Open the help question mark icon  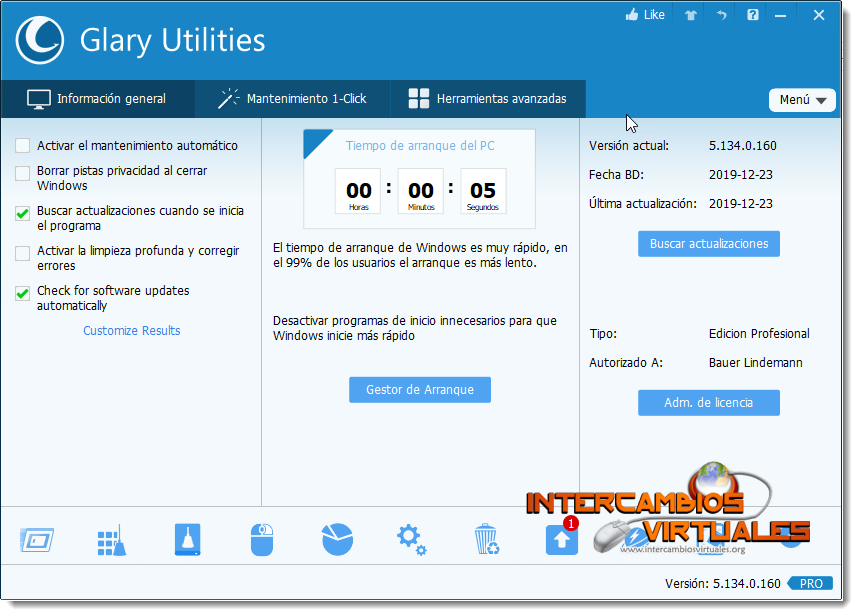753,15
